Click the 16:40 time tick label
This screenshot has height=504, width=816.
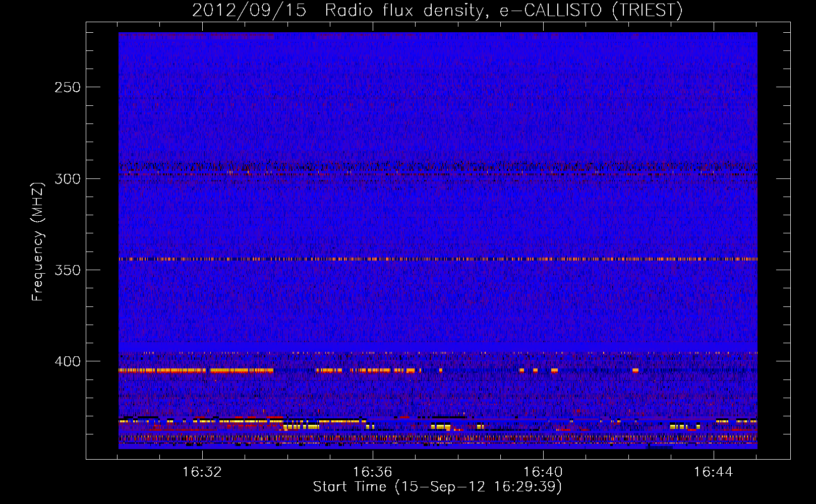coord(543,472)
